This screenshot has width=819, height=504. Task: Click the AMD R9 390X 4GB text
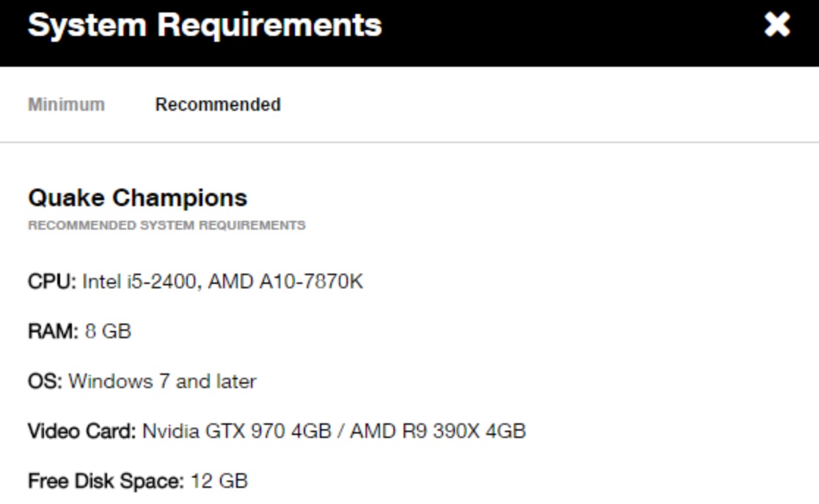[x=438, y=431]
